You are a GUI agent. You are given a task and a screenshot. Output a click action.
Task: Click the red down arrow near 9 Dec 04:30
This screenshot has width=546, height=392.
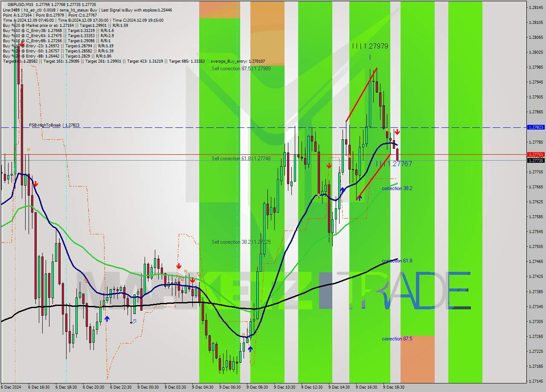[192, 280]
